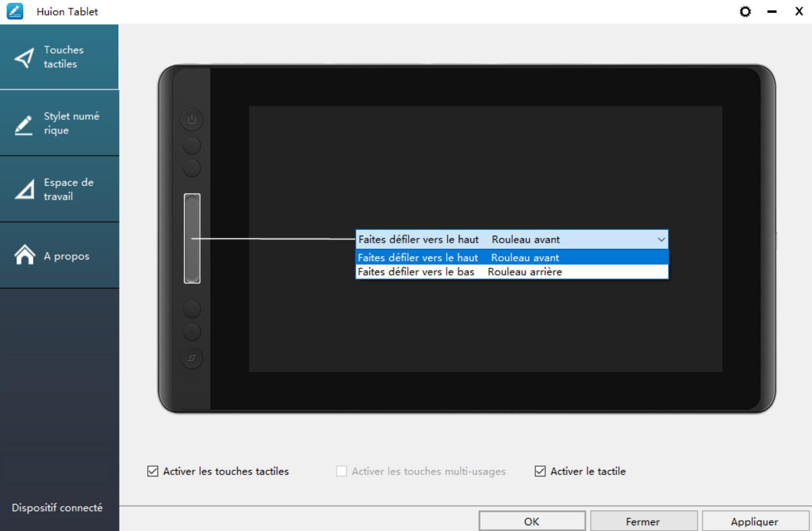Open the A propos tab

[59, 256]
